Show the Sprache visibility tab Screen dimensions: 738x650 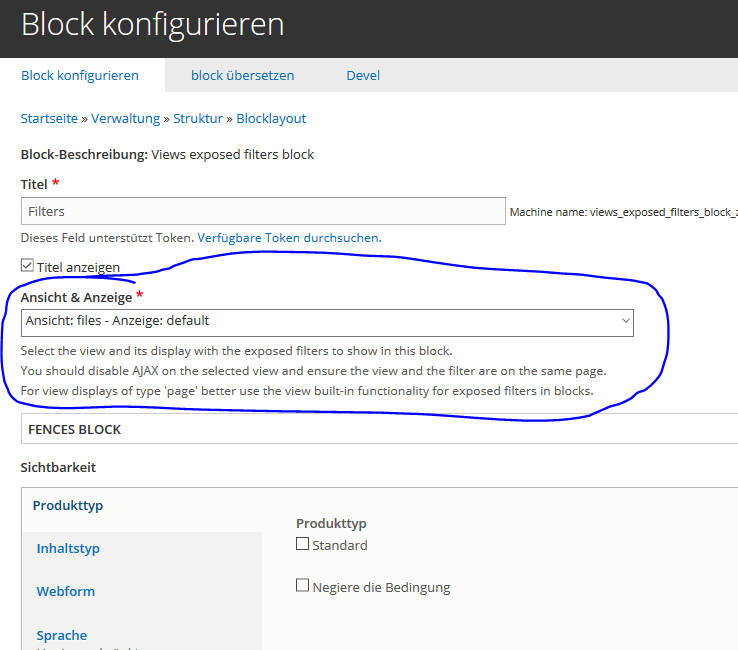[x=62, y=635]
